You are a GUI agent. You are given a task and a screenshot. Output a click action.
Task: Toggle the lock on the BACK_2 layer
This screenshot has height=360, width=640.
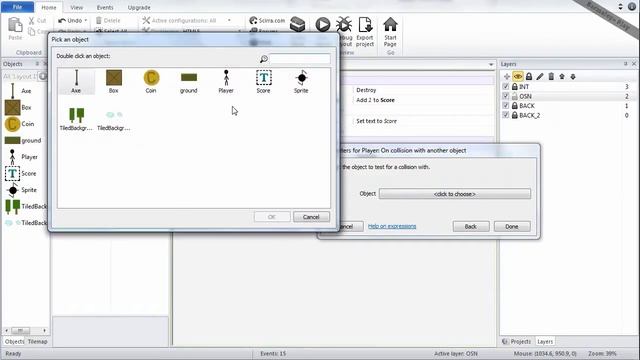515,116
